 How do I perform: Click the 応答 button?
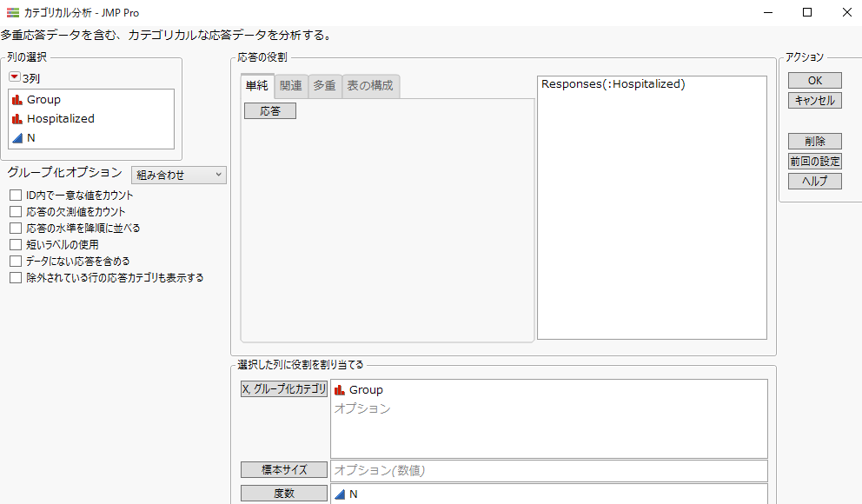(x=269, y=110)
